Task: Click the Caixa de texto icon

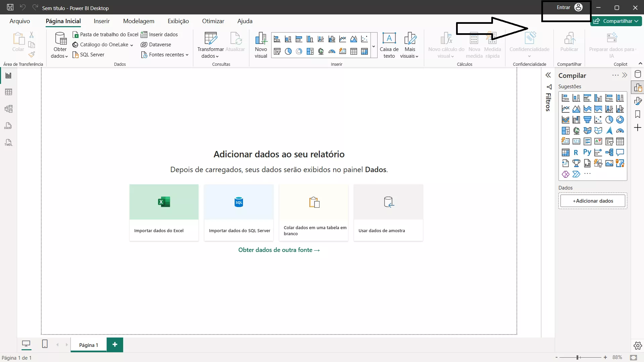Action: [389, 45]
